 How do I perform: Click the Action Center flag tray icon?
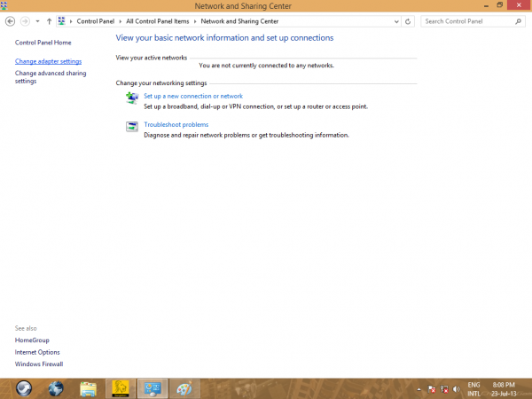click(x=432, y=389)
